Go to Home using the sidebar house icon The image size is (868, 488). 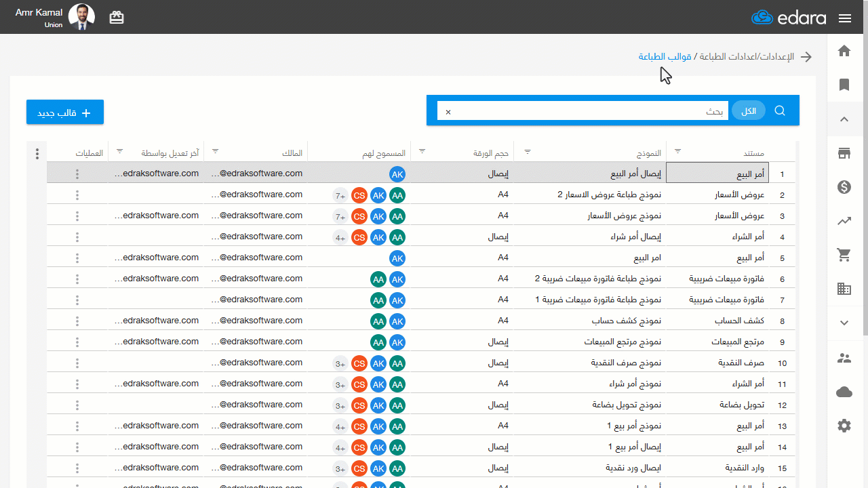pos(844,51)
